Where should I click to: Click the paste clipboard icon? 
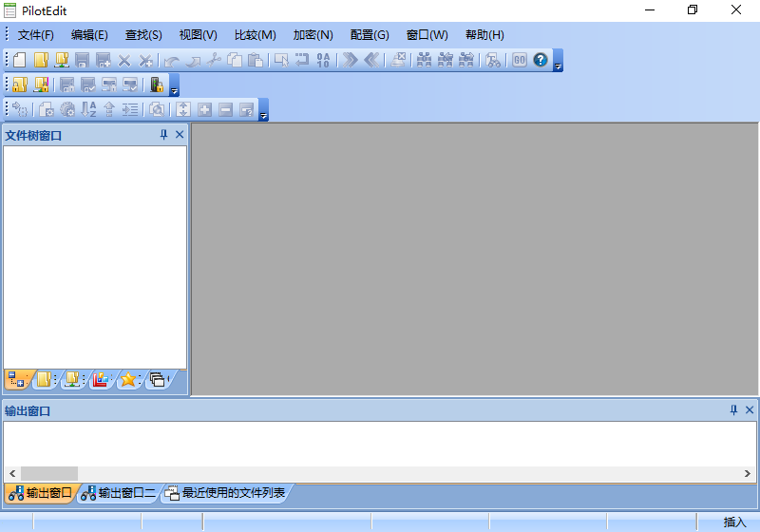tap(256, 60)
